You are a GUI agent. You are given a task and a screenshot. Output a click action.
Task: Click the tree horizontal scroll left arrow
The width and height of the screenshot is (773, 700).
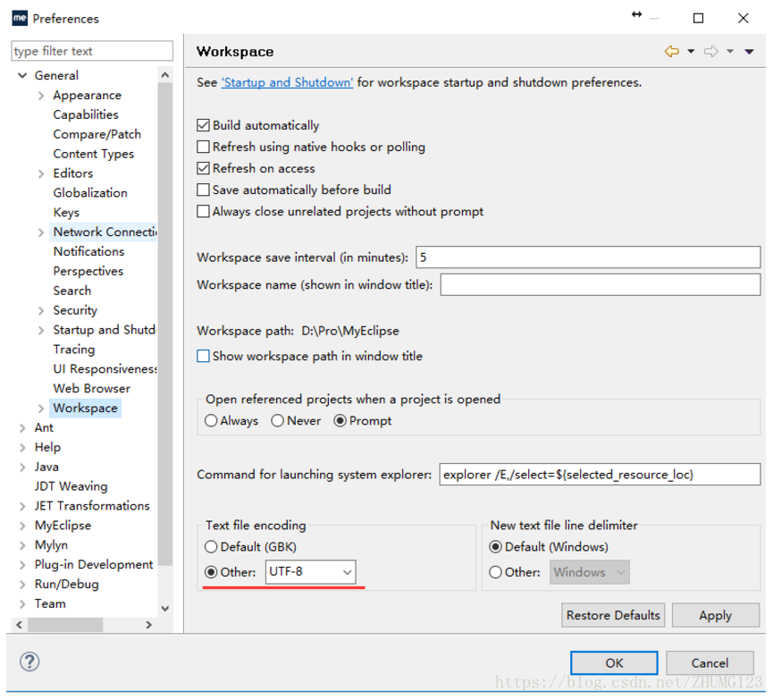[x=20, y=625]
